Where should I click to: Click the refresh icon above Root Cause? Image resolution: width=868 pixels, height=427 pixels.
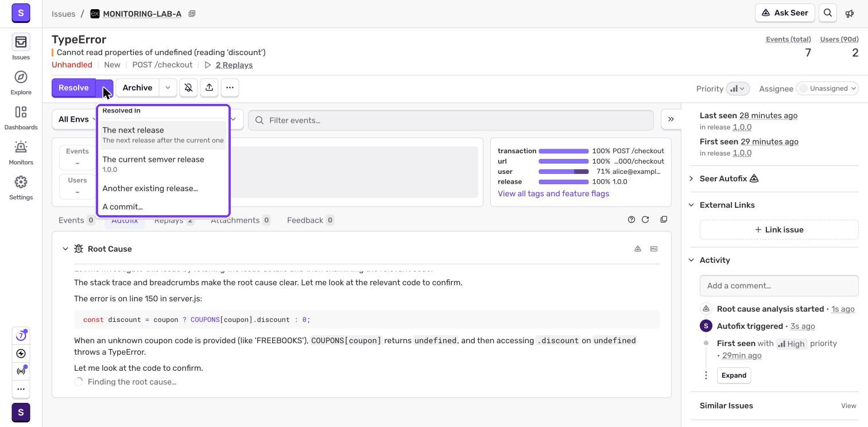click(x=645, y=220)
